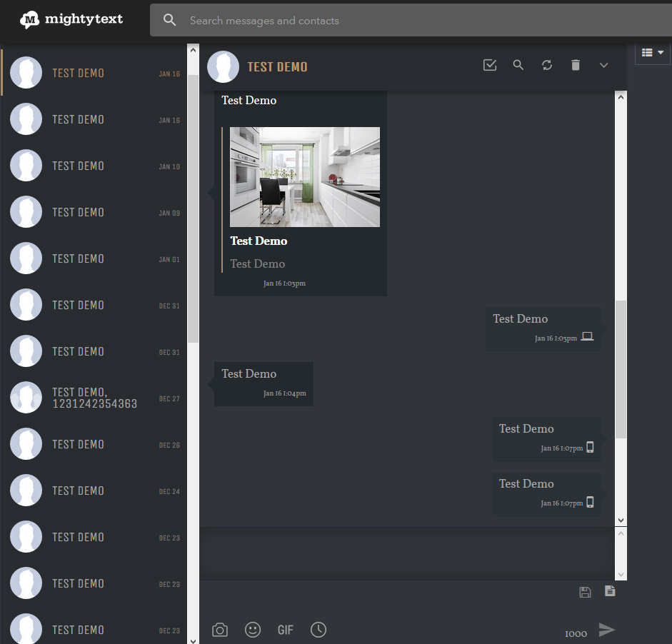Click avatar of the DEC 26 conversation
Screen dimensions: 672x644
[26, 444]
